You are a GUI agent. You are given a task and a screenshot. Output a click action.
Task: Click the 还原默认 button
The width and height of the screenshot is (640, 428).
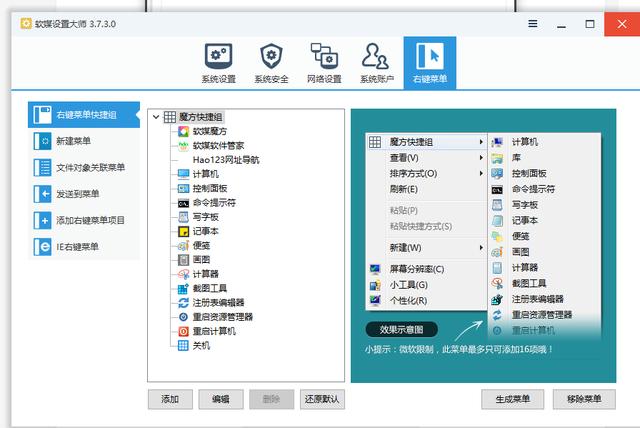pyautogui.click(x=324, y=399)
